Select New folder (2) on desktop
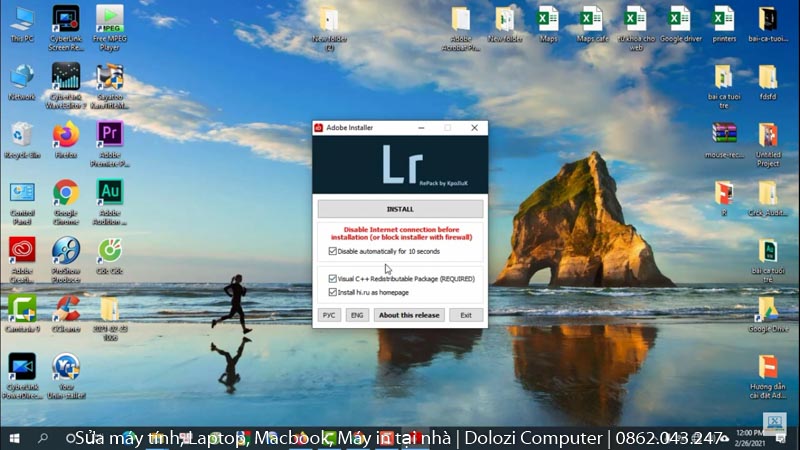This screenshot has height=450, width=800. (x=329, y=28)
